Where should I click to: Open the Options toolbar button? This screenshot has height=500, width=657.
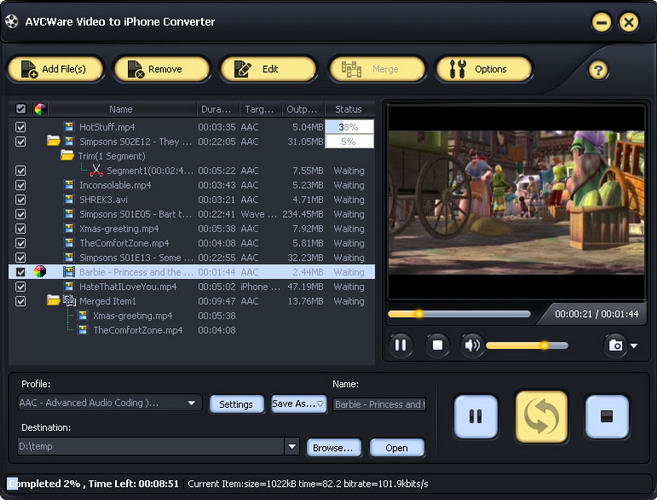pos(484,69)
